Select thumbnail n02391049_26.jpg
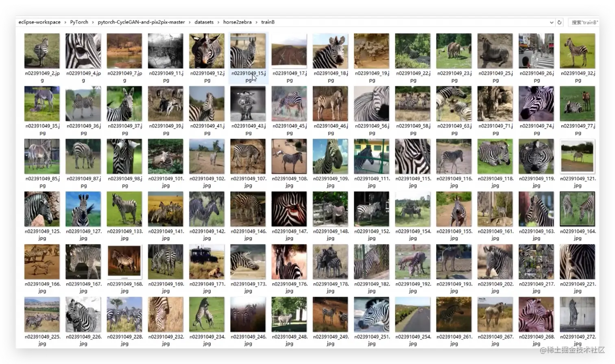 tap(536, 51)
